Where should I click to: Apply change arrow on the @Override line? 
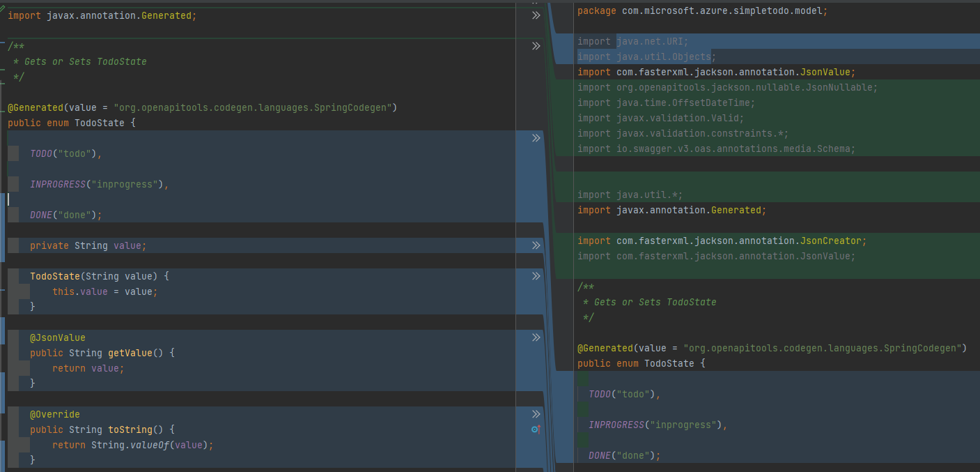tap(536, 414)
